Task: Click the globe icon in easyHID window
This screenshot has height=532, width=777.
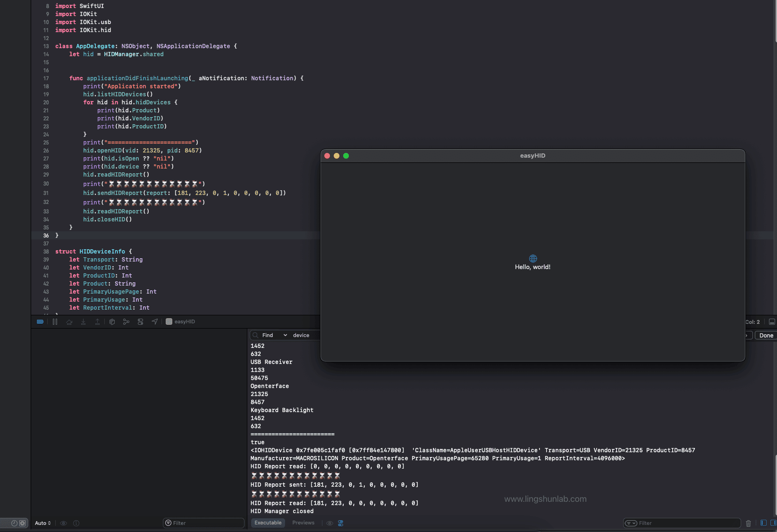Action: [x=533, y=258]
